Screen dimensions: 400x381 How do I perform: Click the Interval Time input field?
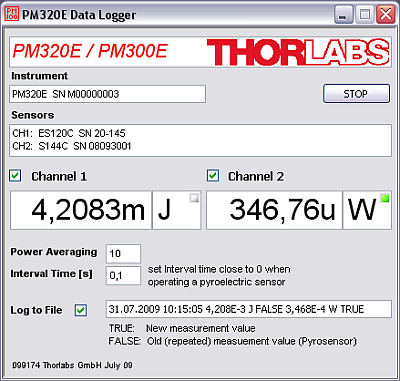[123, 276]
